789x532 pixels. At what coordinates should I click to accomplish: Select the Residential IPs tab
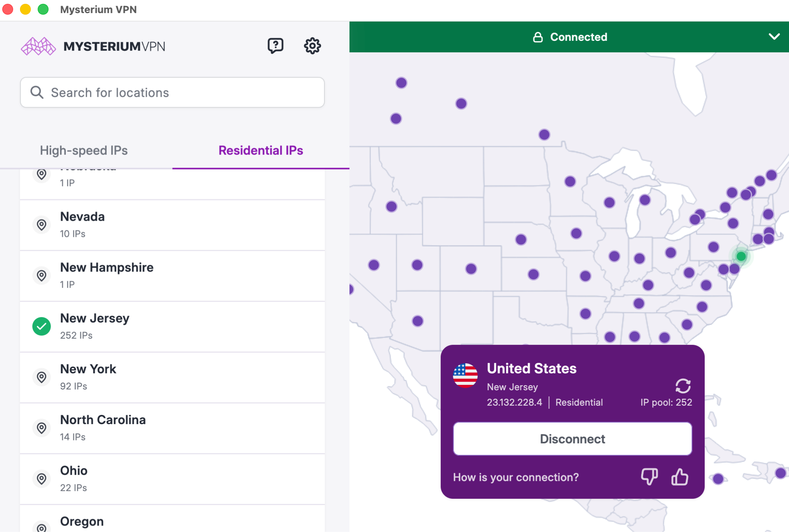click(x=261, y=150)
